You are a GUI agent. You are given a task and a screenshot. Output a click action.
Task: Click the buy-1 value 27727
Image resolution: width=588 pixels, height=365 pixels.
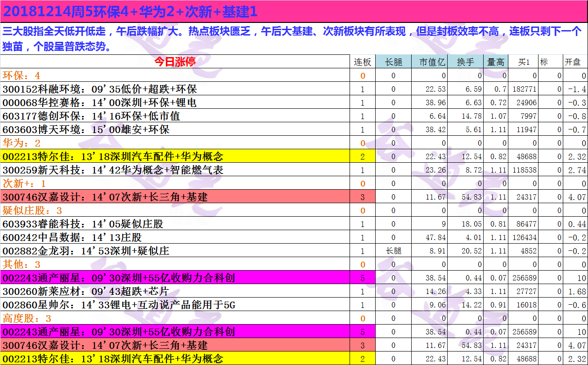[526, 292]
